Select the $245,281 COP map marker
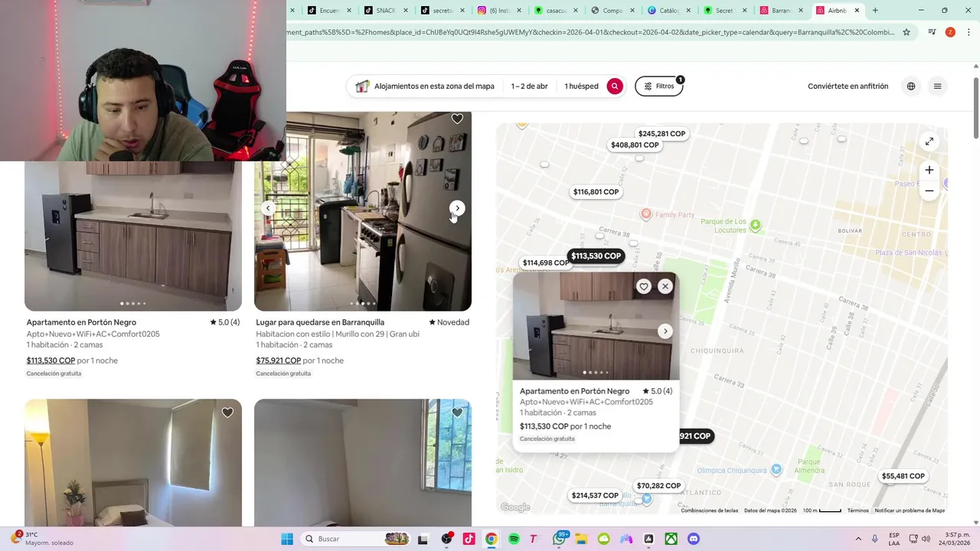This screenshot has width=980, height=551. pyautogui.click(x=661, y=134)
